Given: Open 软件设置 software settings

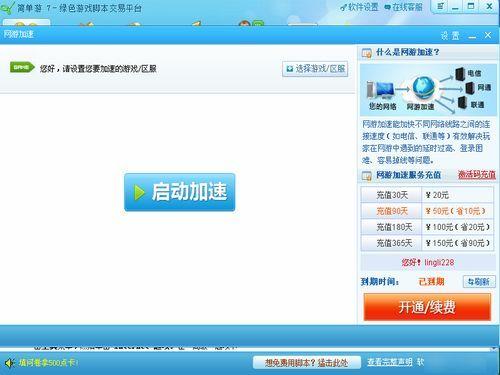Looking at the screenshot, I should [359, 7].
